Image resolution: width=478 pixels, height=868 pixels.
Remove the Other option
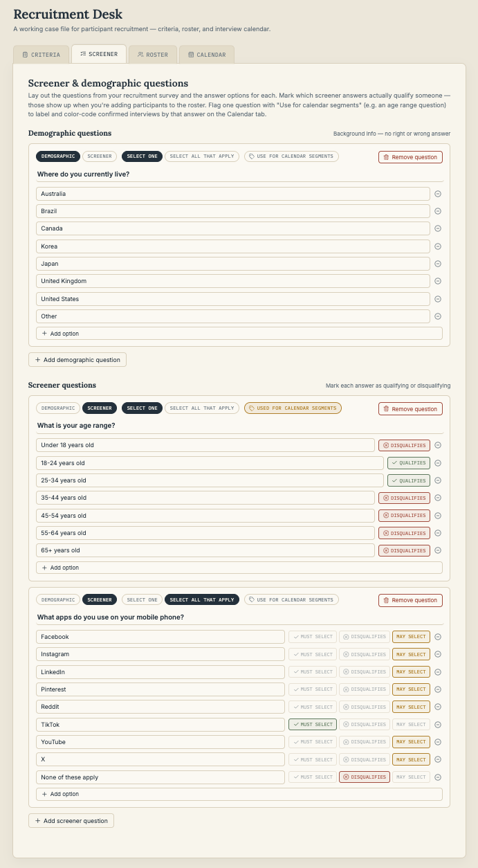click(438, 316)
